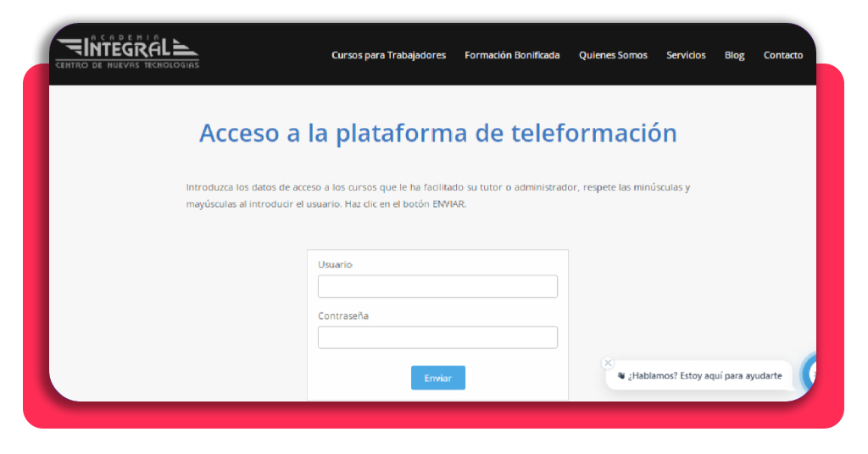The width and height of the screenshot is (868, 454).
Task: Focus the Usuario input field
Action: (437, 286)
